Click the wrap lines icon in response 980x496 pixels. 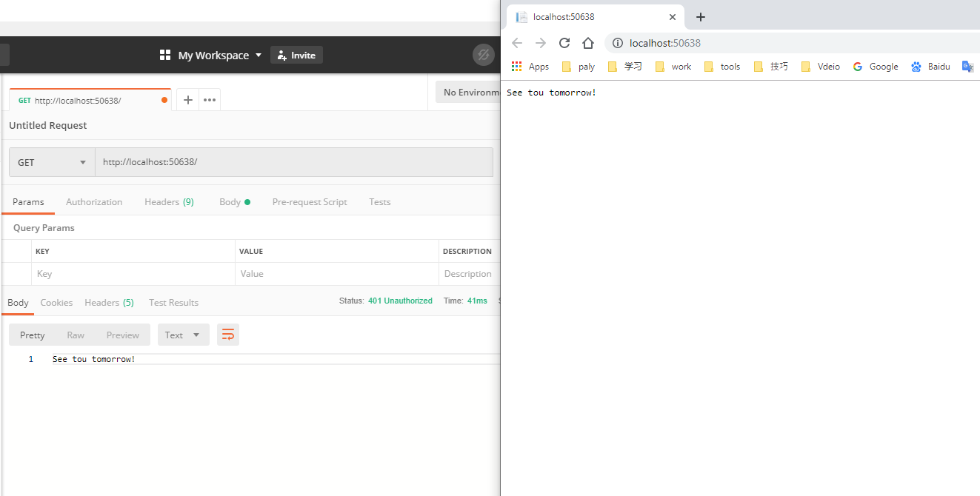(x=228, y=335)
